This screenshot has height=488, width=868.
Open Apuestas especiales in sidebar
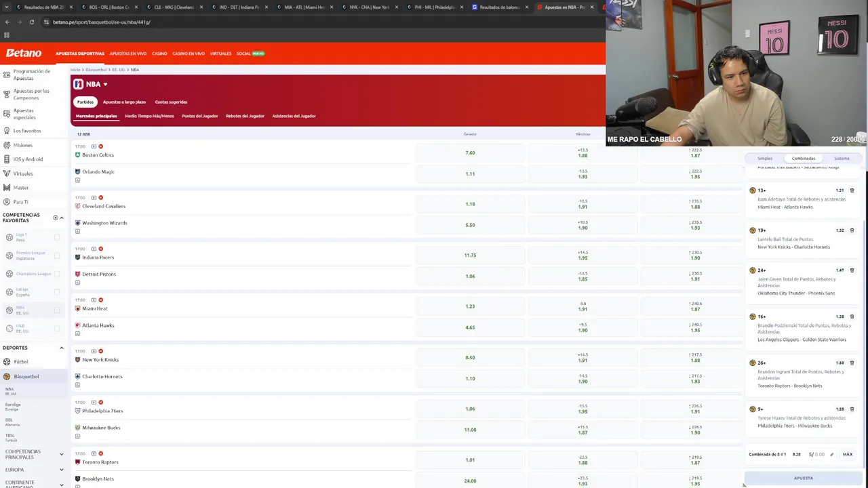[24, 114]
